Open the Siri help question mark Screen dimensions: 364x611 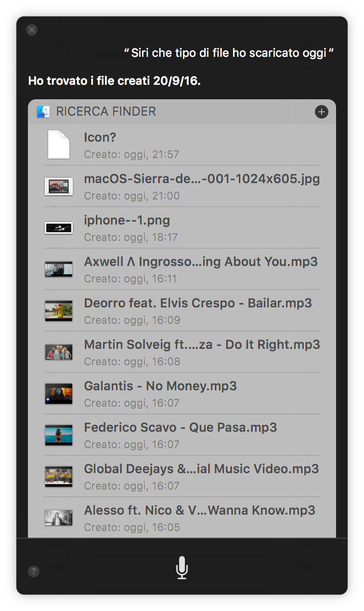click(33, 571)
